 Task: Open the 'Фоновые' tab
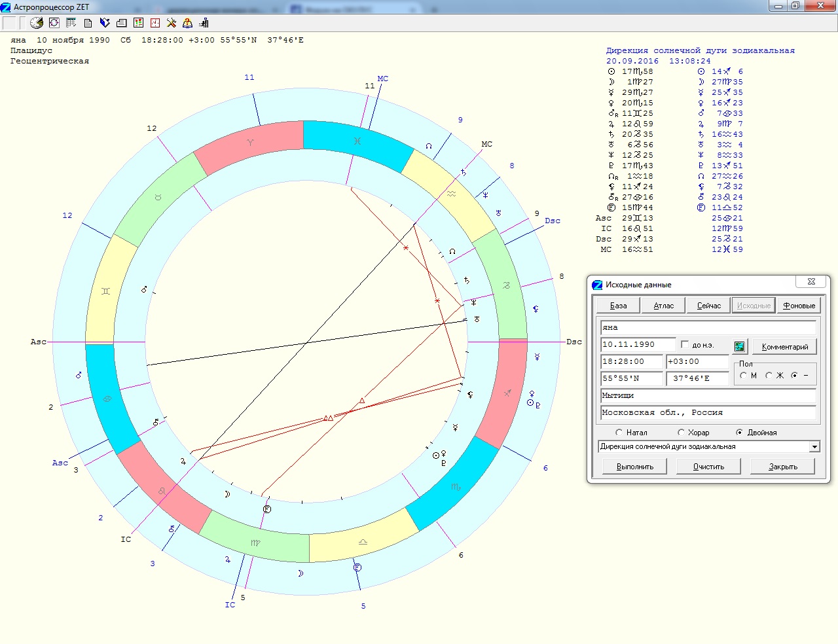point(799,306)
